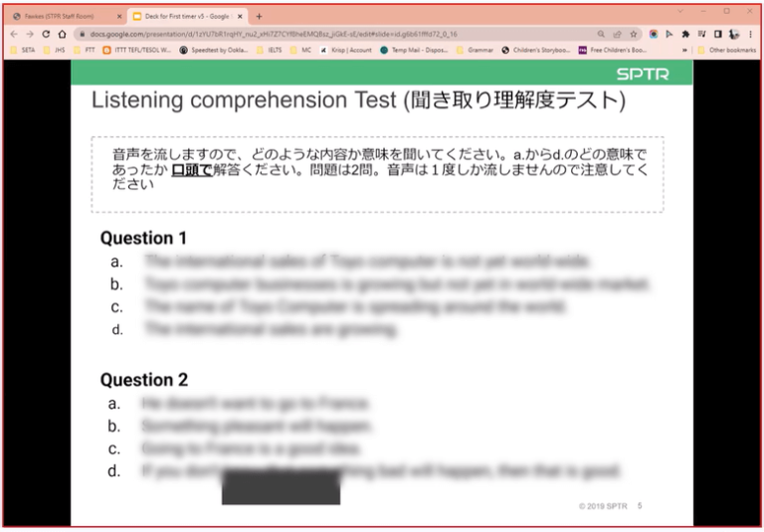Image resolution: width=764 pixels, height=532 pixels.
Task: Open the media control playlist icon
Action: click(701, 34)
